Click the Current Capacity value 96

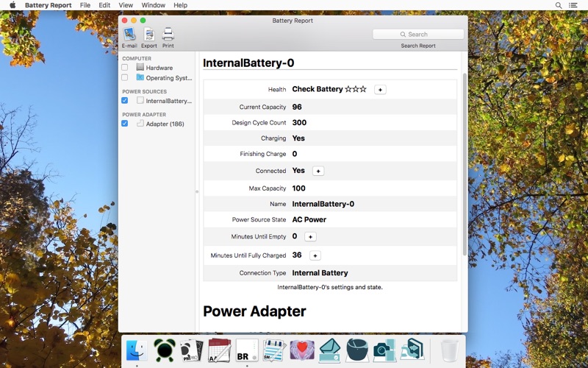pyautogui.click(x=297, y=107)
